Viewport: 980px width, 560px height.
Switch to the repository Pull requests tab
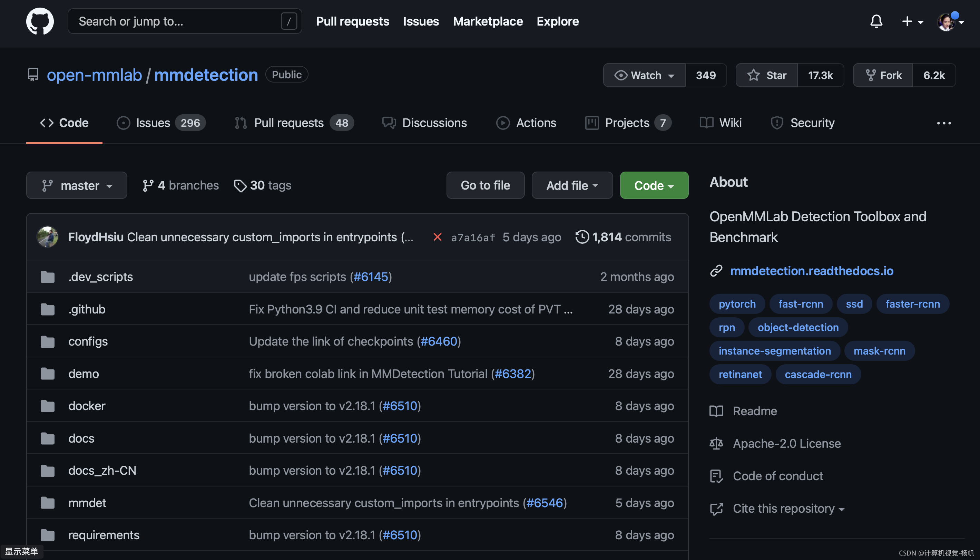pos(294,123)
